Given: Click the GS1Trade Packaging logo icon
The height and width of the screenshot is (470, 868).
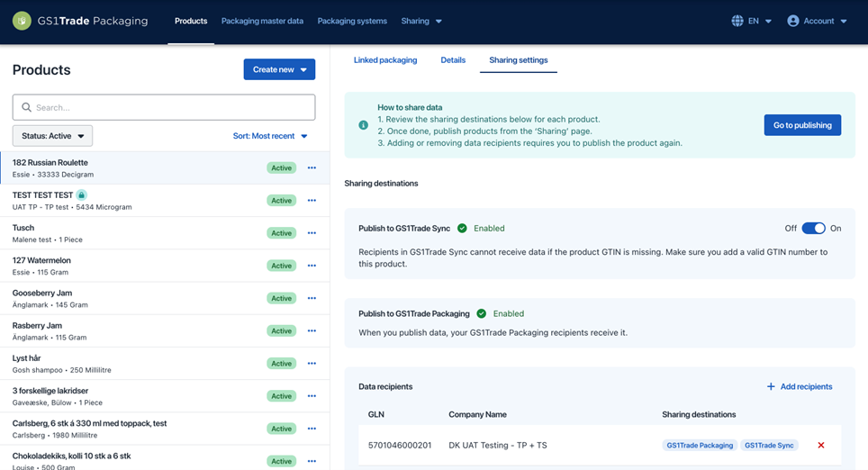Looking at the screenshot, I should coord(22,21).
